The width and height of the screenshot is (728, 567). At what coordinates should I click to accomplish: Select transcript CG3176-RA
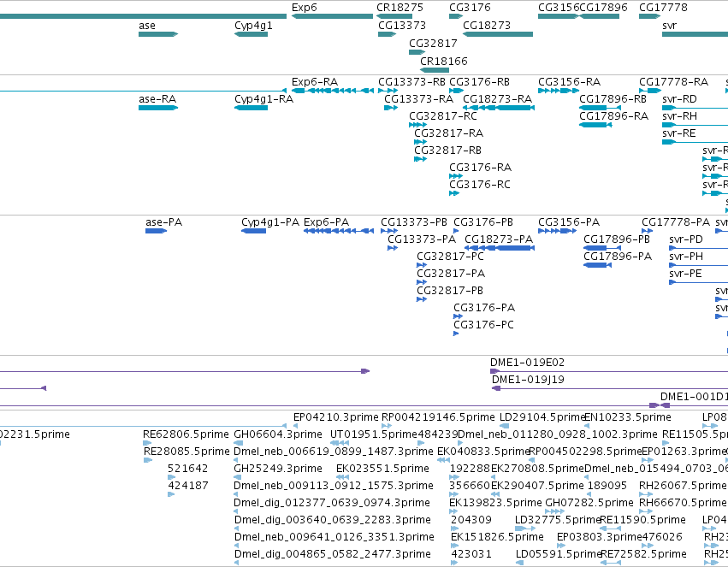(x=455, y=176)
